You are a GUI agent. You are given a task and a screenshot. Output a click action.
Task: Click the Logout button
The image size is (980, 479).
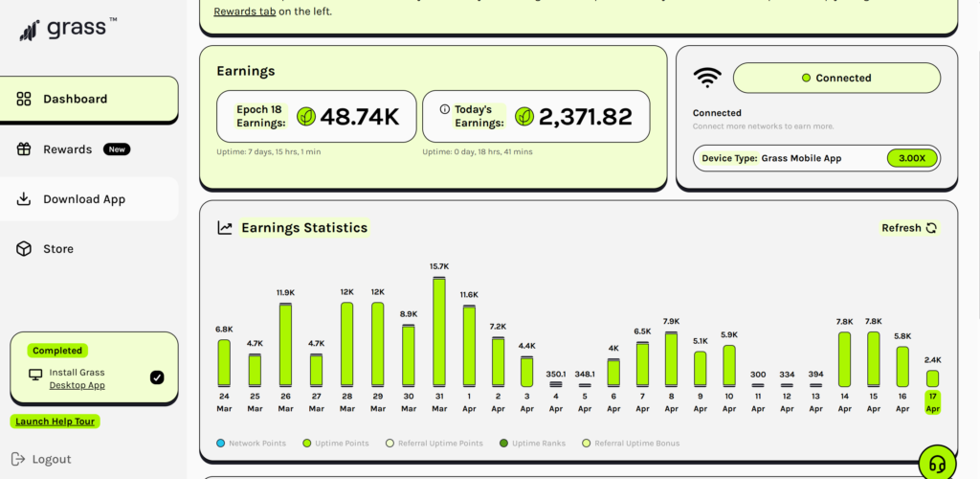[41, 459]
